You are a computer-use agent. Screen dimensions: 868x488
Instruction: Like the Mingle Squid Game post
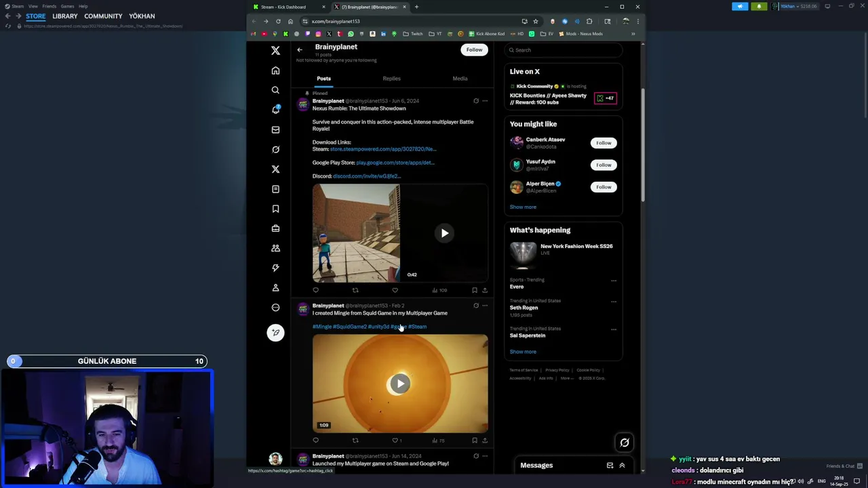(x=395, y=441)
